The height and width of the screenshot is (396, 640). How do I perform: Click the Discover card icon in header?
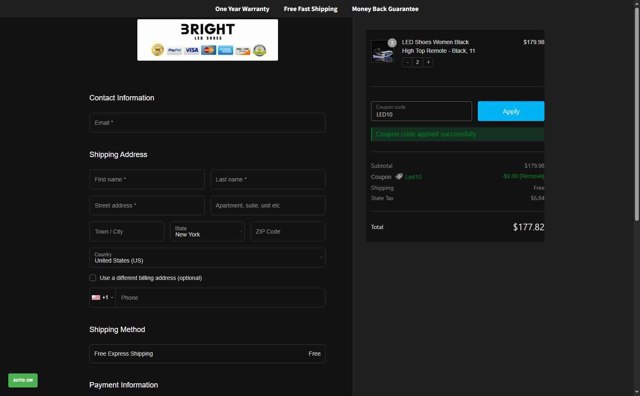tap(242, 50)
